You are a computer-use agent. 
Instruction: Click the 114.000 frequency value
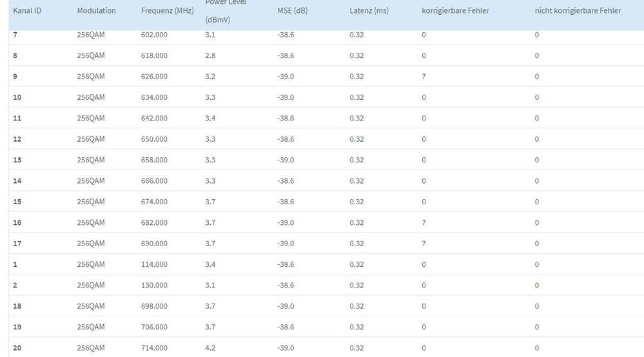click(x=154, y=264)
